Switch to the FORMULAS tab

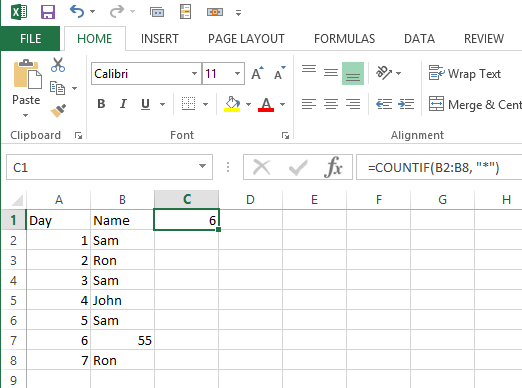tap(344, 39)
